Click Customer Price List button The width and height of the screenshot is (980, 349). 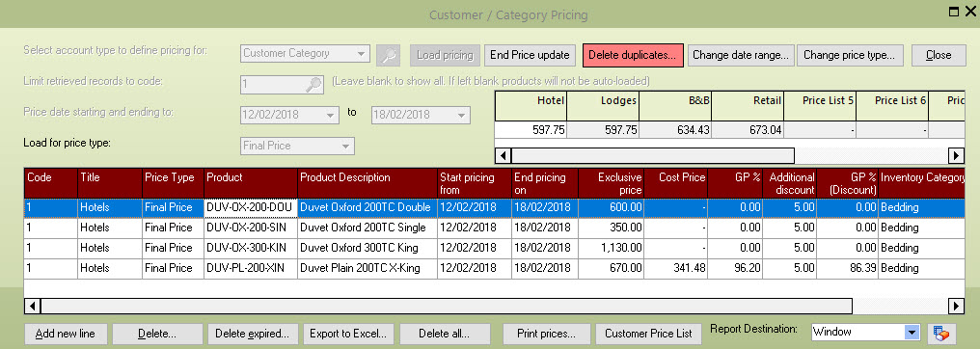pyautogui.click(x=649, y=334)
